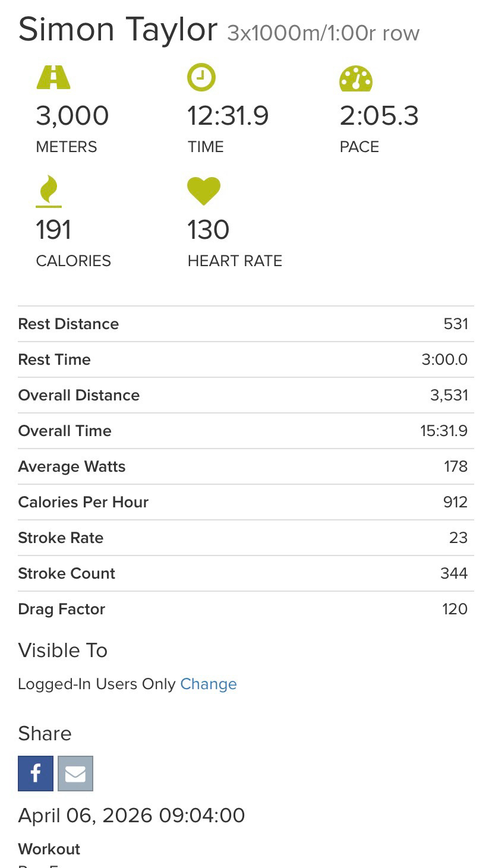Viewport: 492px width, 868px height.
Task: Select the Calories Per Hour row
Action: coord(246,502)
